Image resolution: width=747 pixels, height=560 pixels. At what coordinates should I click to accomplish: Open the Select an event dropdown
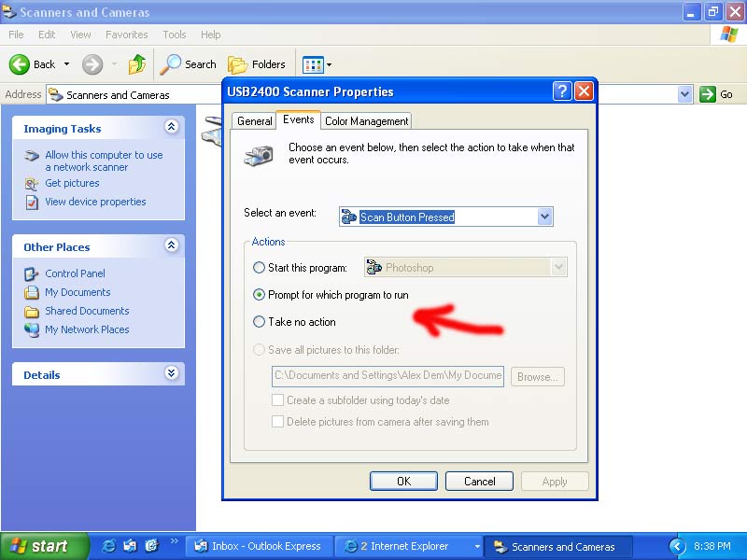click(x=544, y=217)
